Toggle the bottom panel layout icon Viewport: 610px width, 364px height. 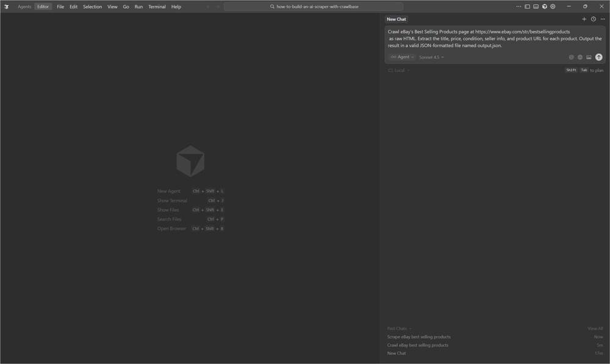click(x=536, y=6)
